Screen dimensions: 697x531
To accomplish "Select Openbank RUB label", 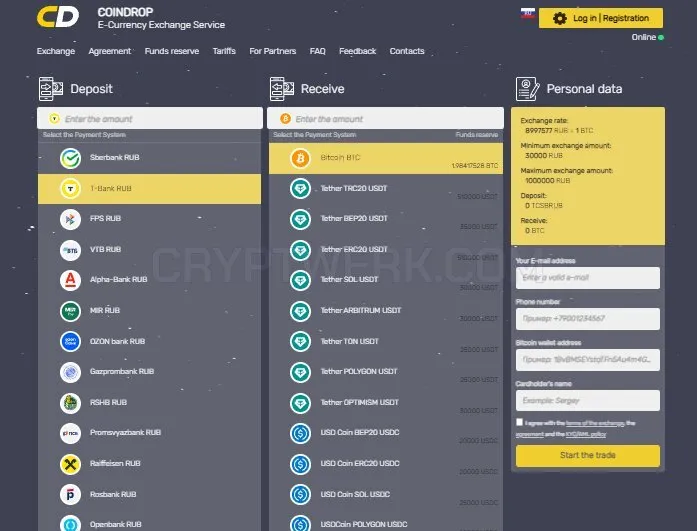I will click(x=116, y=524).
